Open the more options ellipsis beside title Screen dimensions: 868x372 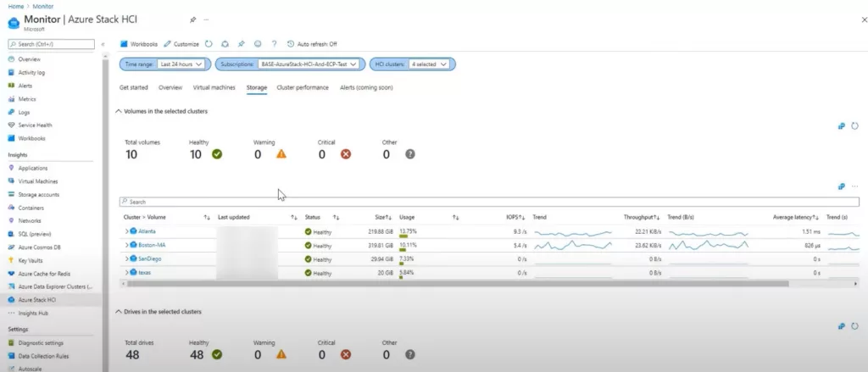[206, 19]
